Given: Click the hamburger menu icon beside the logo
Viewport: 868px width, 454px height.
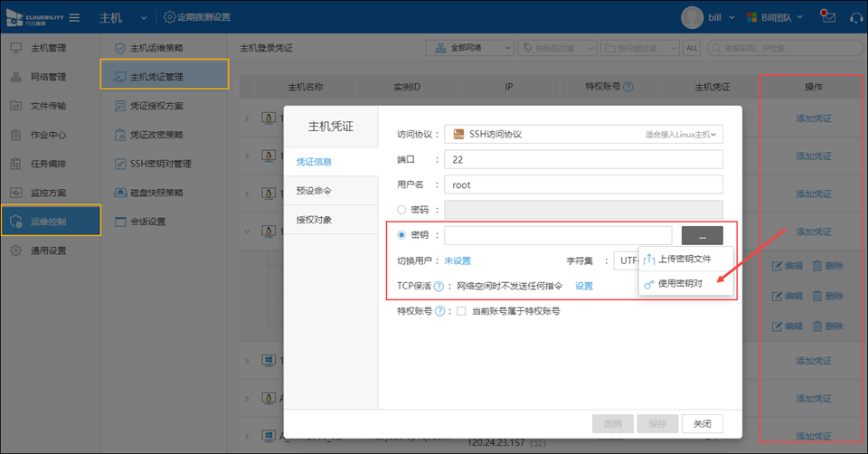Looking at the screenshot, I should [74, 18].
